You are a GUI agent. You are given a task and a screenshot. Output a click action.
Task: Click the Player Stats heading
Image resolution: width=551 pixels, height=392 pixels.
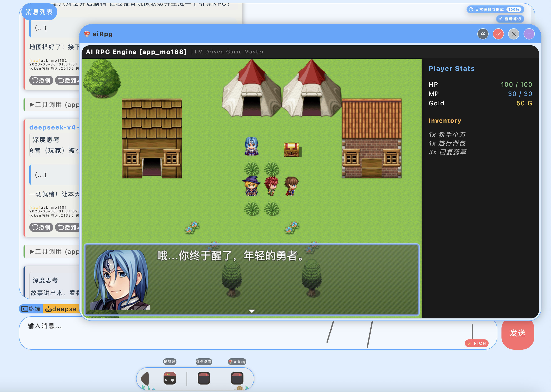pyautogui.click(x=452, y=69)
